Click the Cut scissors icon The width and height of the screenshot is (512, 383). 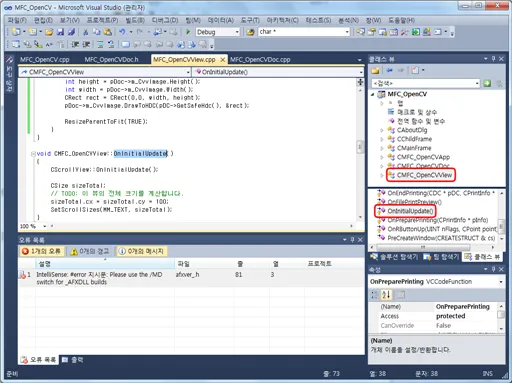coord(86,32)
